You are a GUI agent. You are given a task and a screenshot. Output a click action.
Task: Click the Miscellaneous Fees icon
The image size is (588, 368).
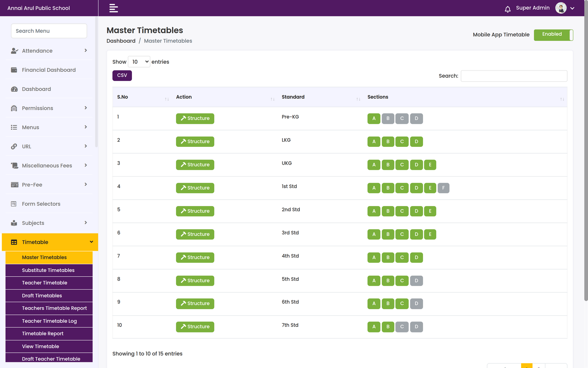click(x=14, y=166)
